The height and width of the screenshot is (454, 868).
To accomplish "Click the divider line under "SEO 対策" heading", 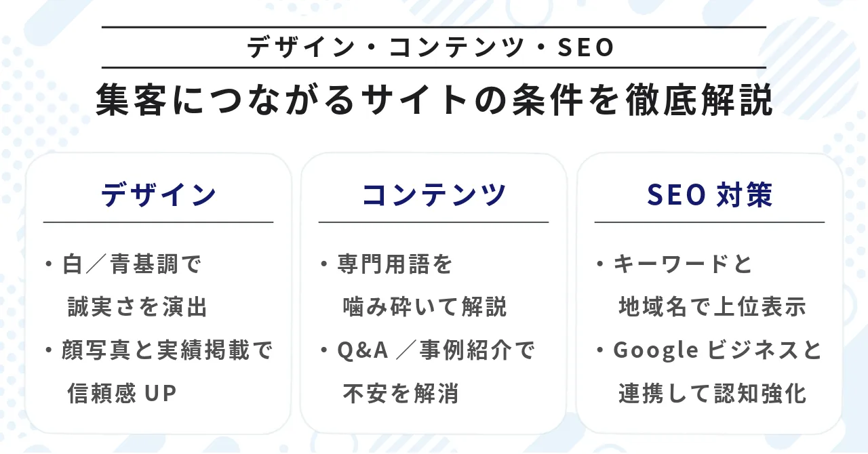I will pyautogui.click(x=709, y=222).
